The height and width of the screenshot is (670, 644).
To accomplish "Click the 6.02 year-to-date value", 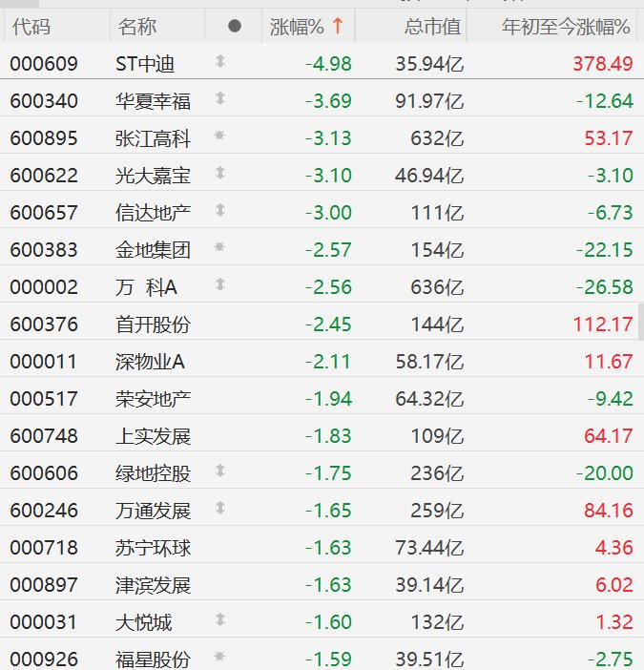I will click(614, 584).
